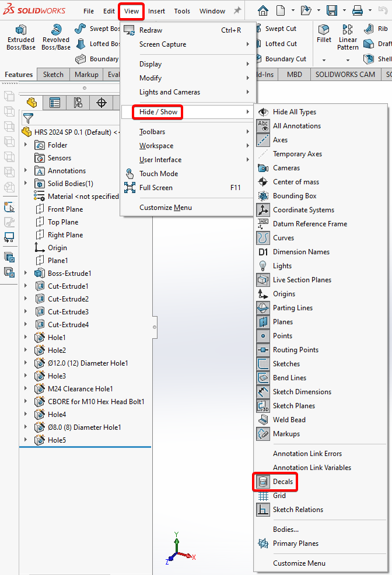Expand the M24 Clearance Hole1 node
The image size is (392, 575).
pos(26,388)
